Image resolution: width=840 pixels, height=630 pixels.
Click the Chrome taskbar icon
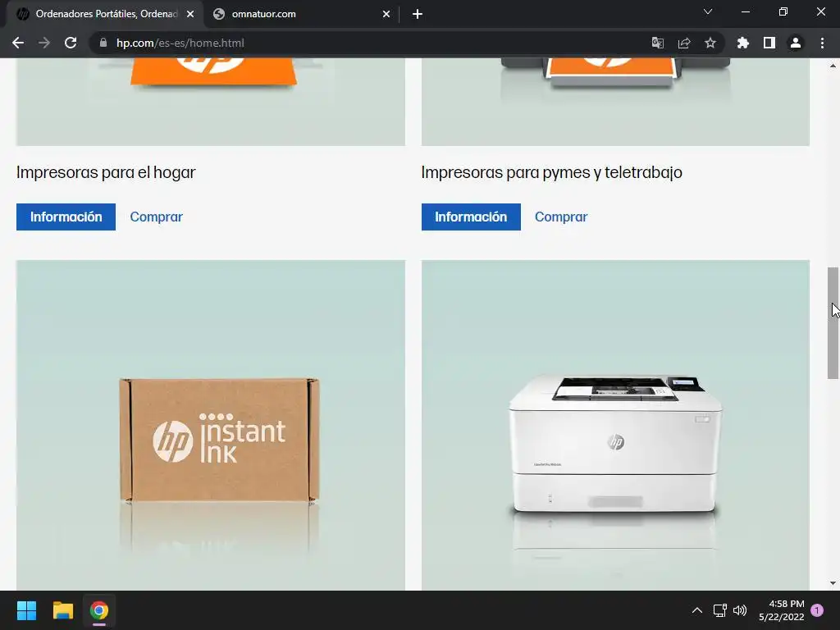click(x=99, y=610)
